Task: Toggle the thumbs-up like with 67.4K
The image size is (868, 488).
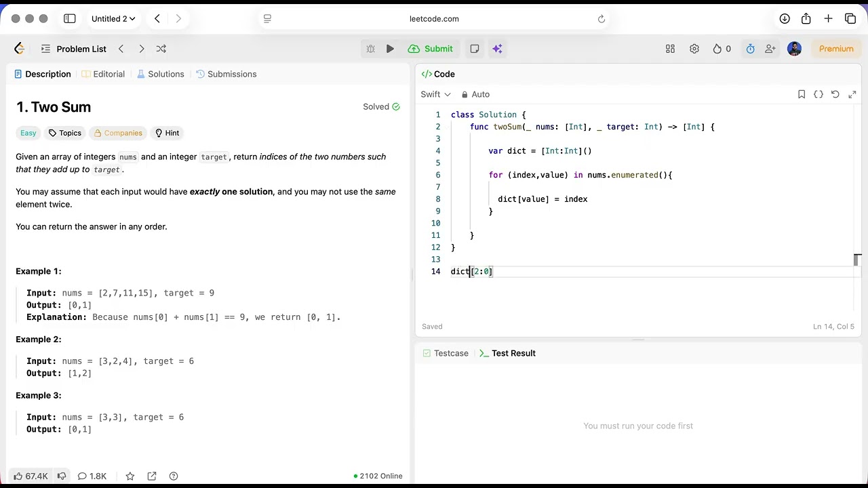Action: pyautogui.click(x=31, y=476)
